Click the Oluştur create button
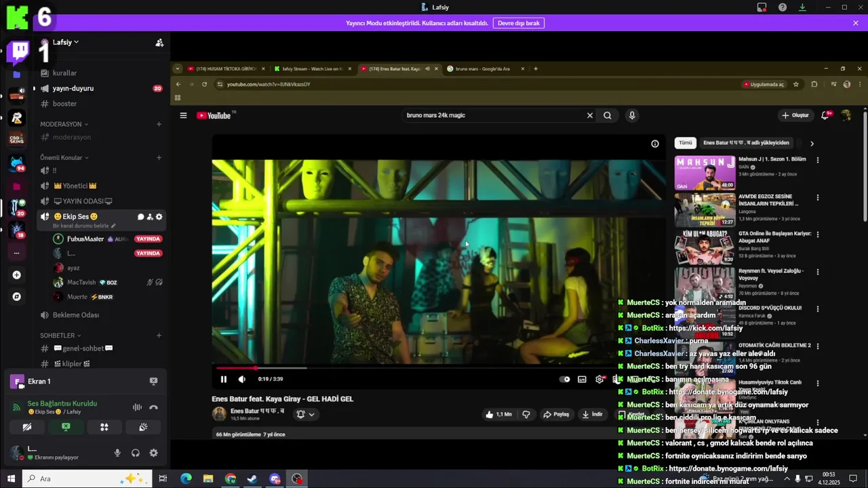 (795, 115)
